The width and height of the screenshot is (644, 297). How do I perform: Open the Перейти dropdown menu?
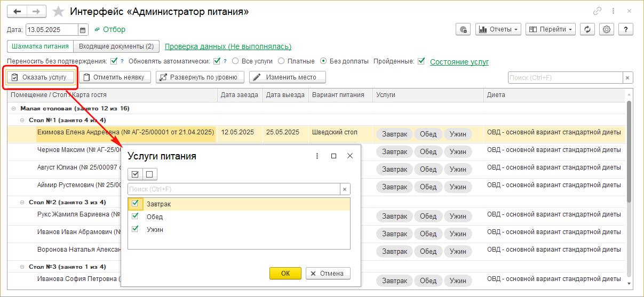click(x=550, y=29)
